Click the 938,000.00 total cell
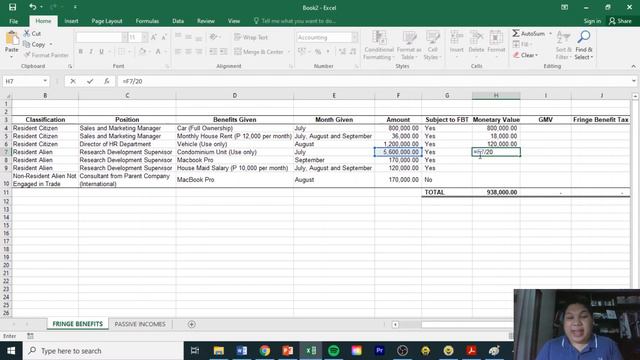Screen dimensions: 640x360 click(496, 192)
